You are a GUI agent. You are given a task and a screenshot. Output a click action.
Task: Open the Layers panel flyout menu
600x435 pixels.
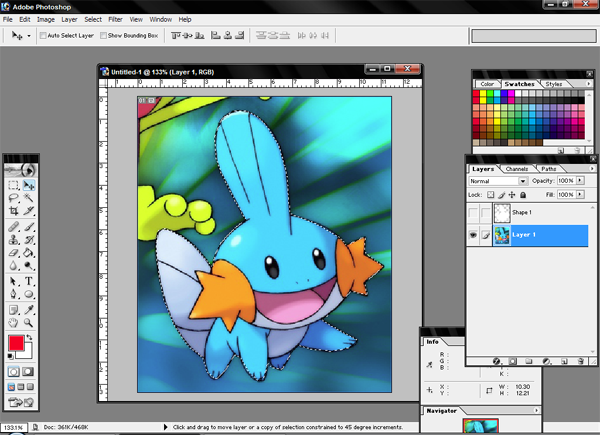pos(592,169)
